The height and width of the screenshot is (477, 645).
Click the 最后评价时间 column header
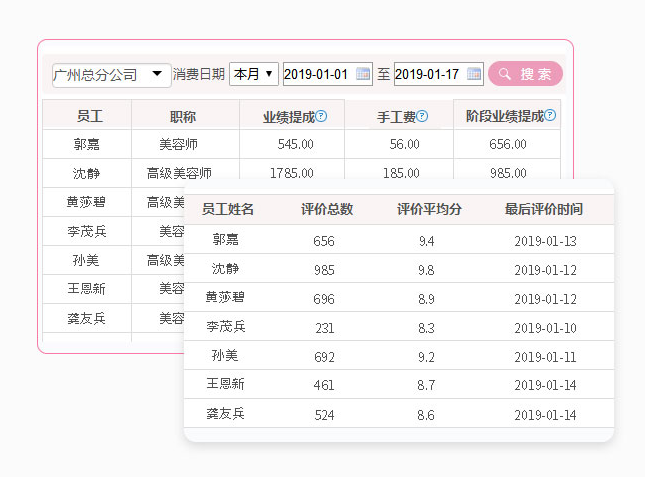click(x=544, y=210)
